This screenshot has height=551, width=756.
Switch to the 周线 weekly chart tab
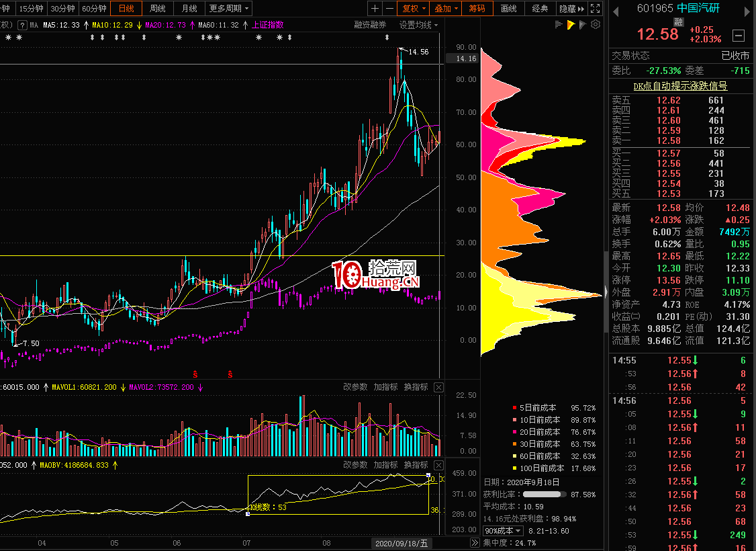158,9
